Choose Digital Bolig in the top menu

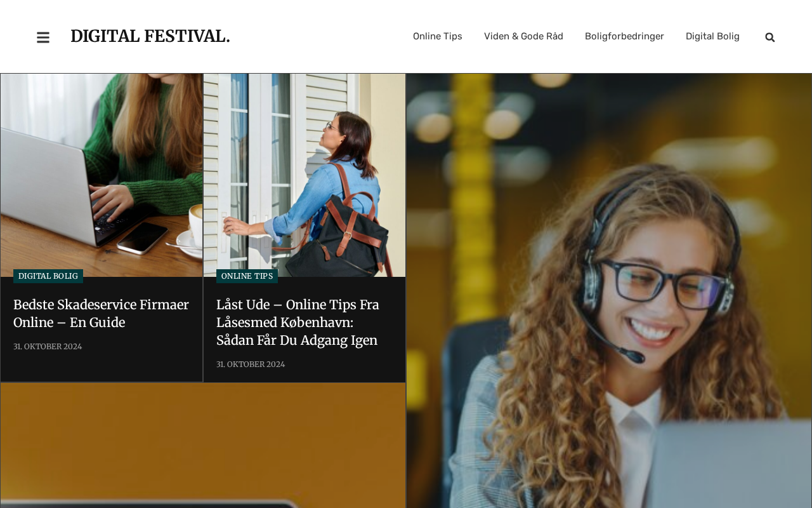pos(712,36)
